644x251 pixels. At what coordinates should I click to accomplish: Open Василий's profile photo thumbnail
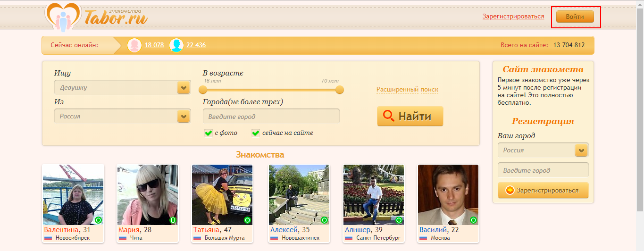448,194
